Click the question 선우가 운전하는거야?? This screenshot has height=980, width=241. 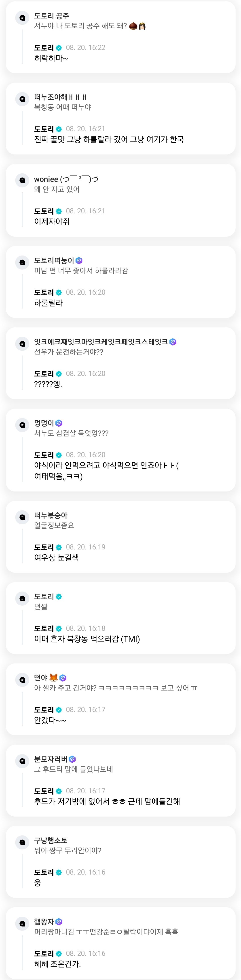(68, 352)
